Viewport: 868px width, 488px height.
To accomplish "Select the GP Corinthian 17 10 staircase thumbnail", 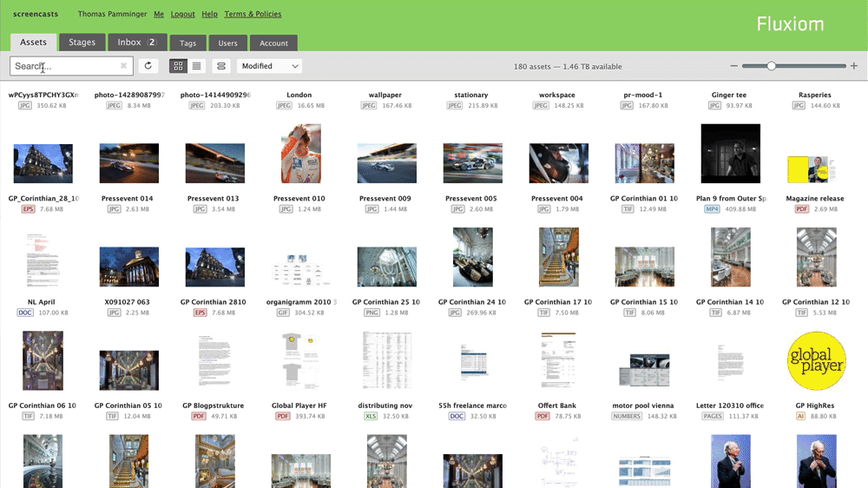I will pyautogui.click(x=558, y=257).
